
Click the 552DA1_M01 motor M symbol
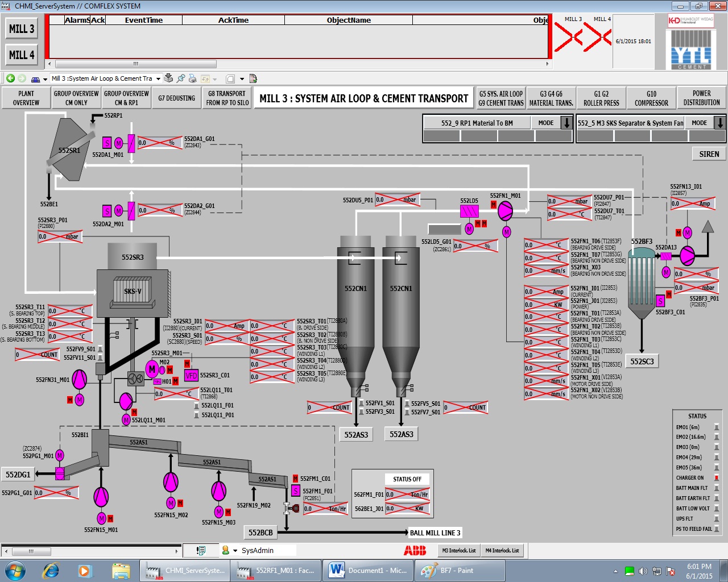pos(118,143)
